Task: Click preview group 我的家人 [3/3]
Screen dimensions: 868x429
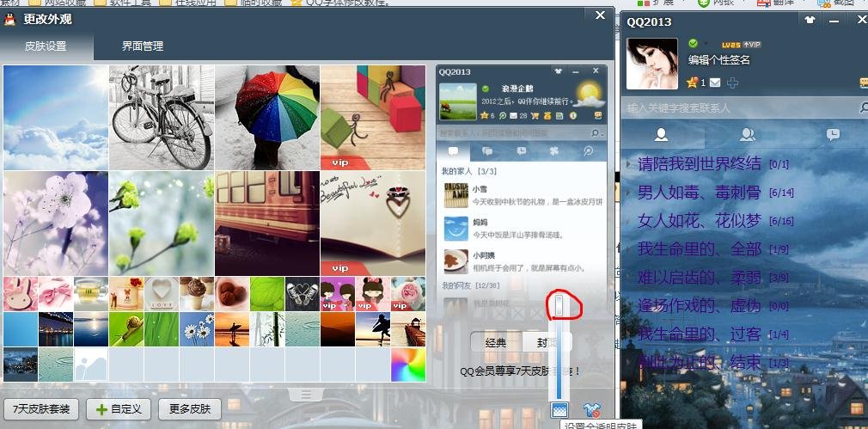Action: click(x=469, y=172)
